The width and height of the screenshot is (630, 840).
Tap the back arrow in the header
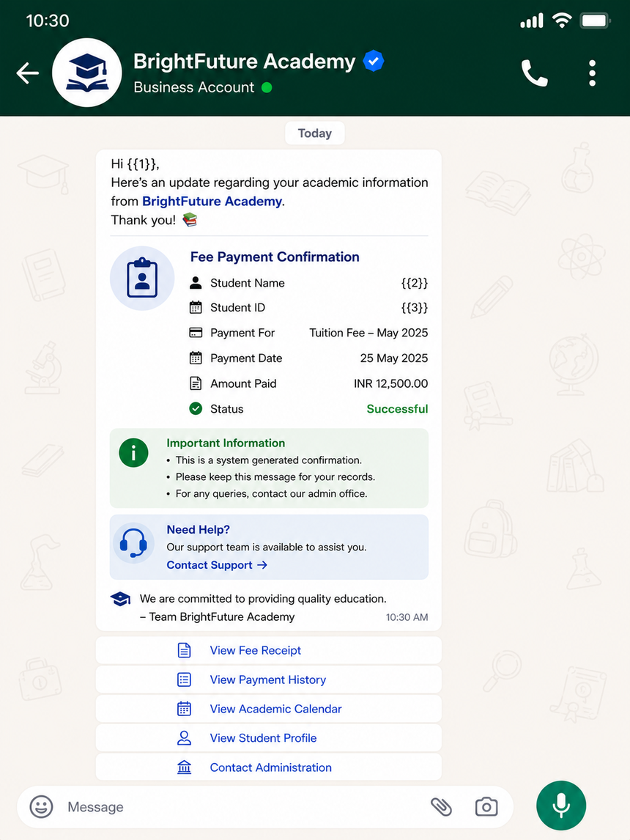(27, 73)
